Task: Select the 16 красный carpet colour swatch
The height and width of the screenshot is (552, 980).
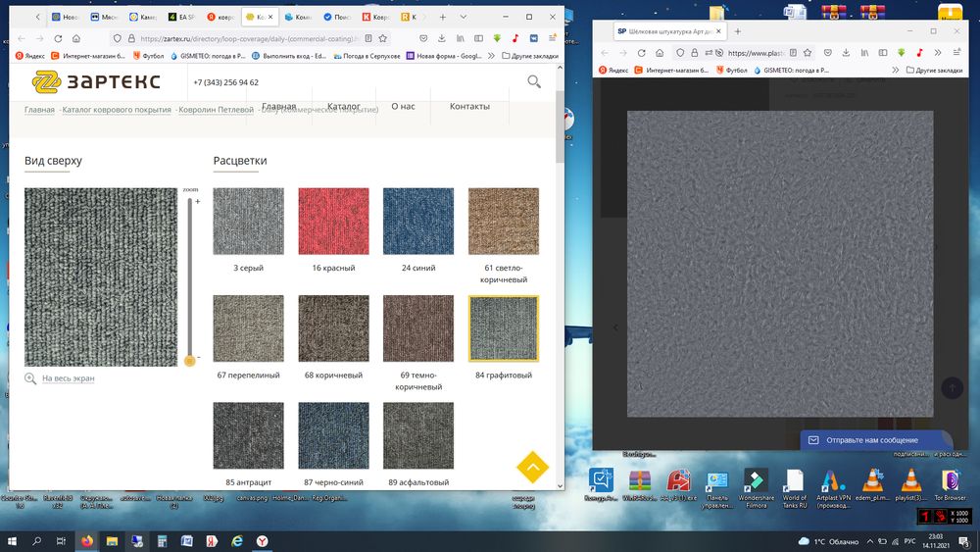Action: pos(333,222)
